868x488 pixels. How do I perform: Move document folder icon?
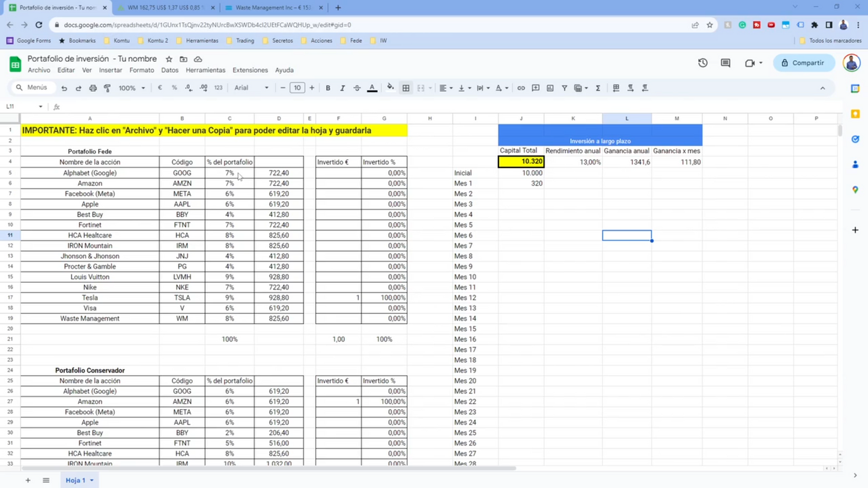183,59
